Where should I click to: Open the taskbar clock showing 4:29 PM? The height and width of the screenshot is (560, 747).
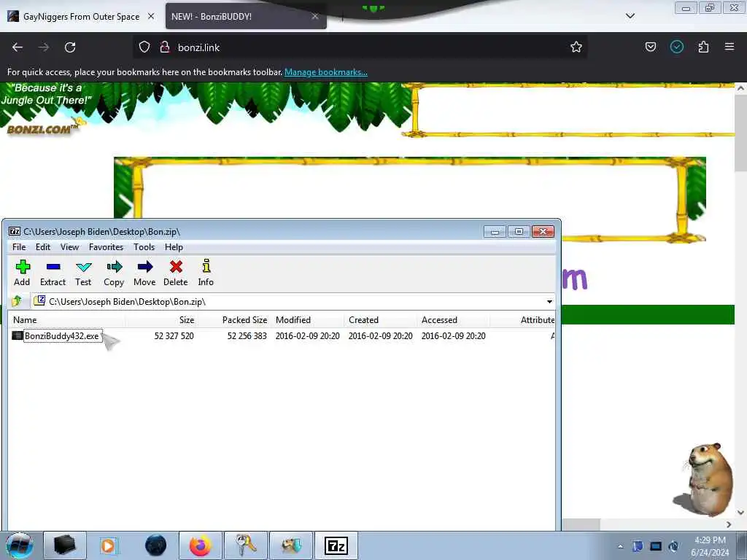click(710, 546)
